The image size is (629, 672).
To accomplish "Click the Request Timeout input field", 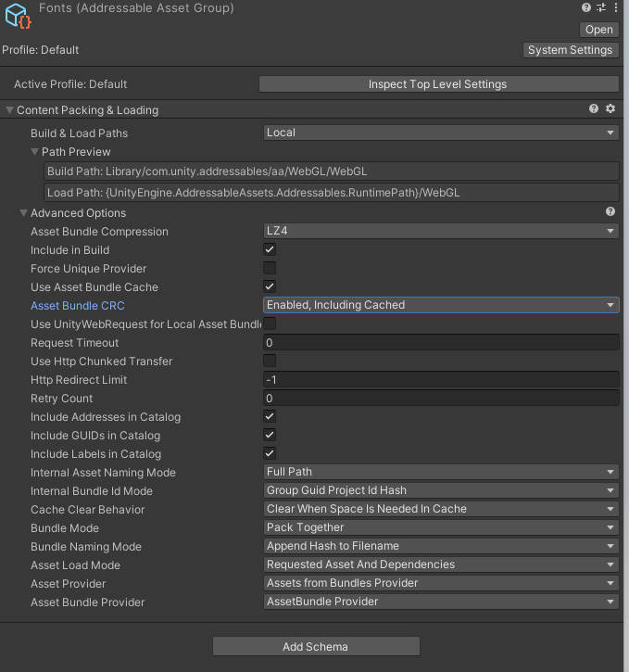I will click(x=441, y=343).
